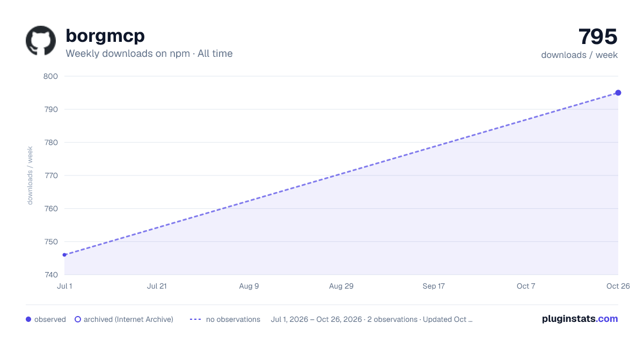Click the 770 y-axis tick label
Screen dimensions: 644x338
tap(50, 175)
